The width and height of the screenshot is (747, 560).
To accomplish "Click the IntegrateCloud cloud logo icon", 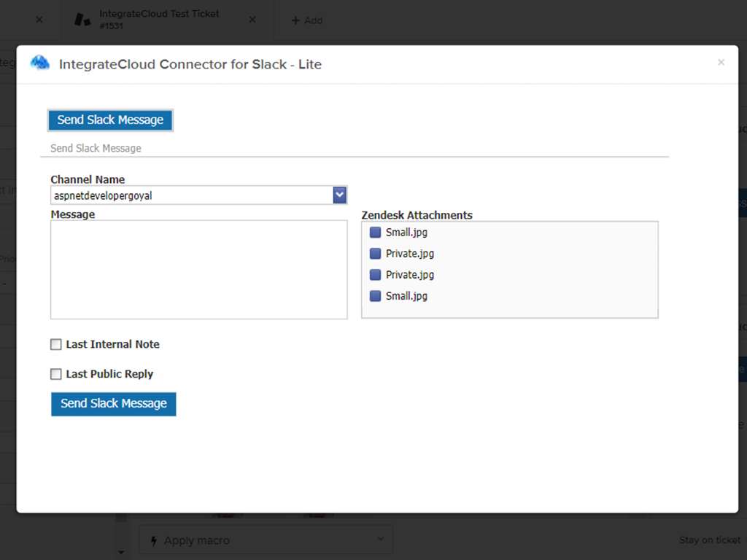I will pos(40,63).
